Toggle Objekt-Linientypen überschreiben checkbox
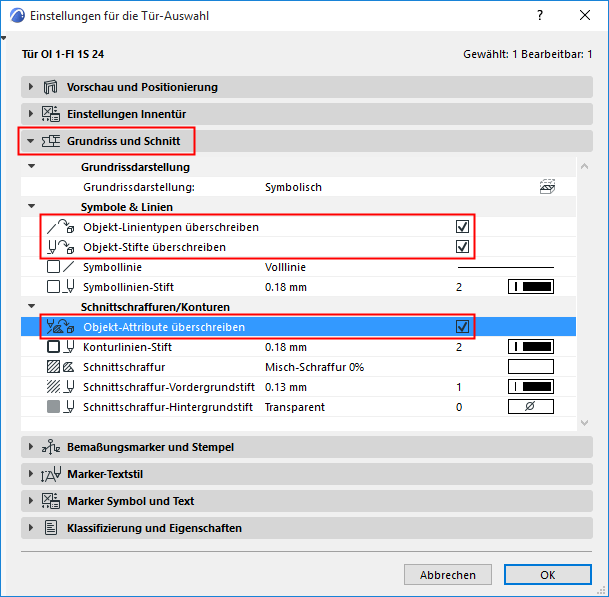The width and height of the screenshot is (609, 597). (x=462, y=227)
